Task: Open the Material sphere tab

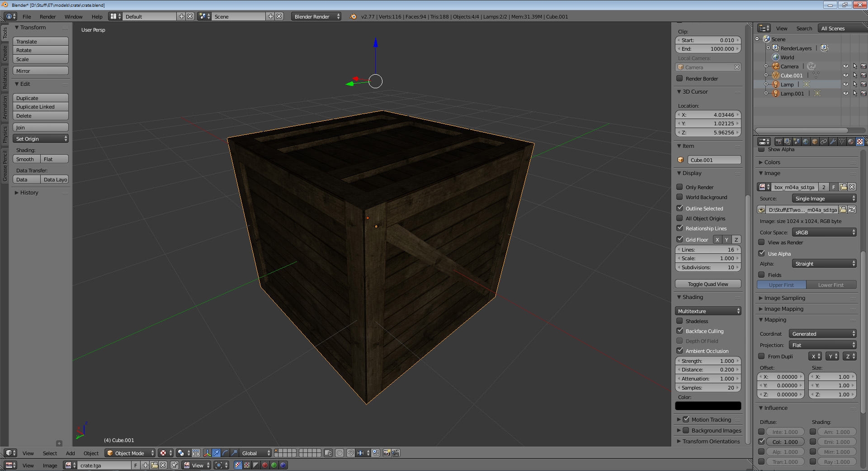Action: (x=851, y=142)
